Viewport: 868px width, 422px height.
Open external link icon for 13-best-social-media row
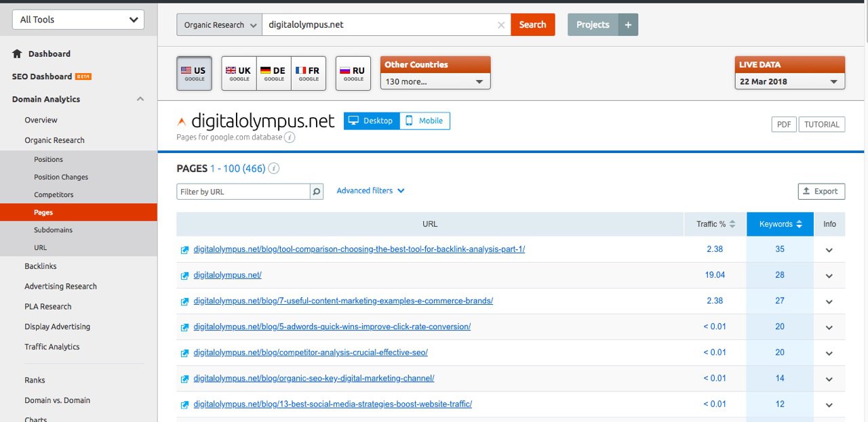coord(184,404)
